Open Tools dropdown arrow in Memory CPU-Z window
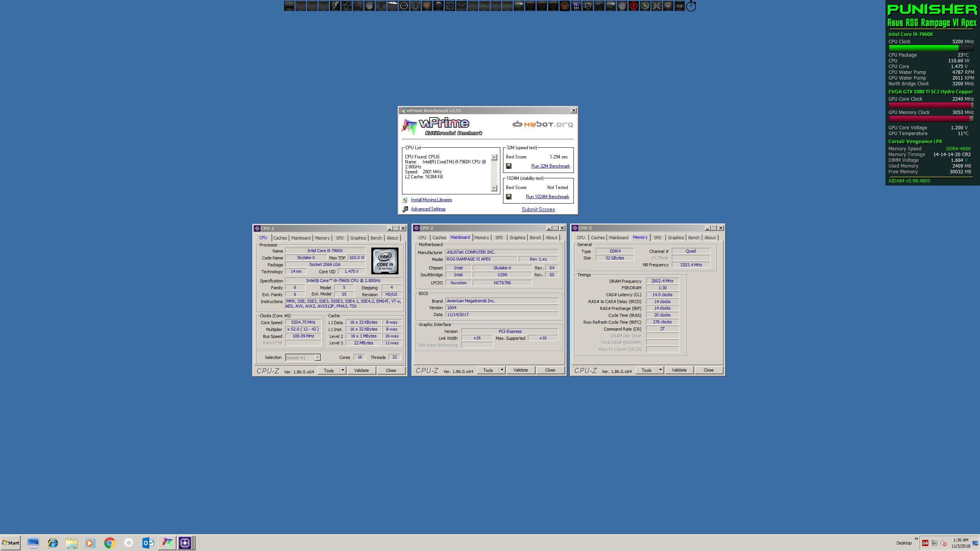The image size is (980, 551). (660, 370)
